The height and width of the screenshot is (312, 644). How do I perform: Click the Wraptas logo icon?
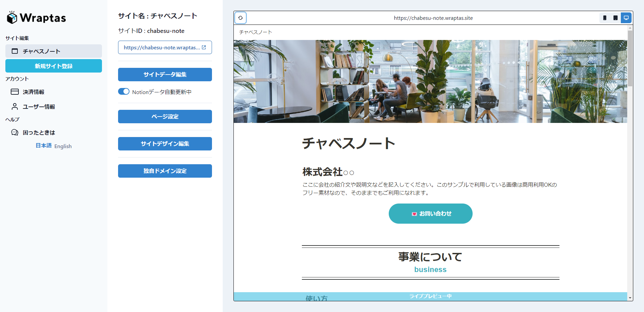click(12, 17)
